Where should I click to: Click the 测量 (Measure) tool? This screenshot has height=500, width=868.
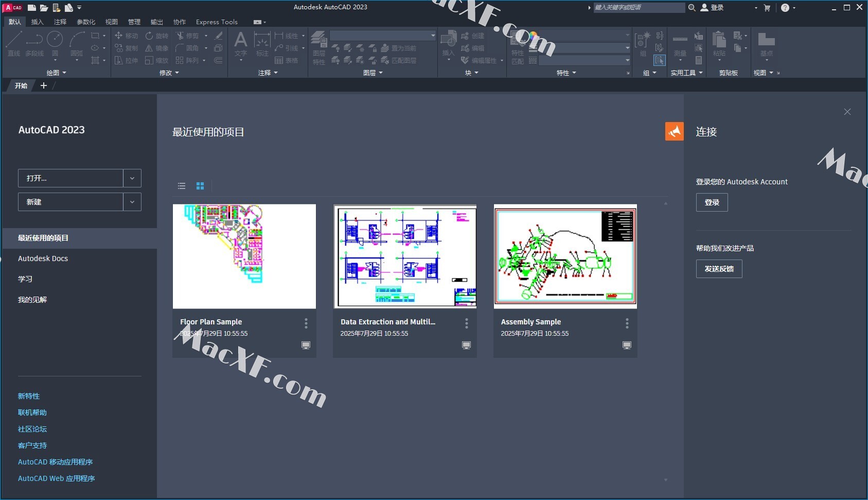coord(680,46)
